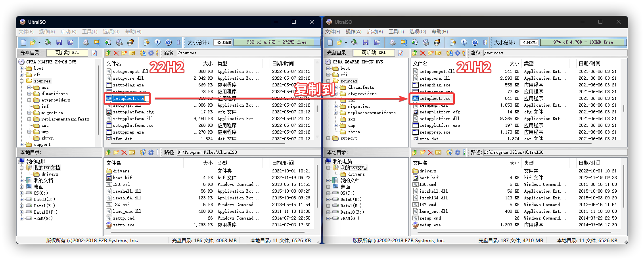Collapse sources folder in left window tree
The width and height of the screenshot is (644, 260).
[x=22, y=81]
